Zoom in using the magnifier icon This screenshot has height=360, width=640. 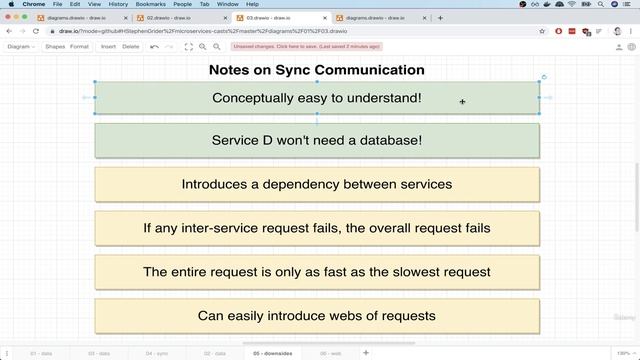coord(202,47)
